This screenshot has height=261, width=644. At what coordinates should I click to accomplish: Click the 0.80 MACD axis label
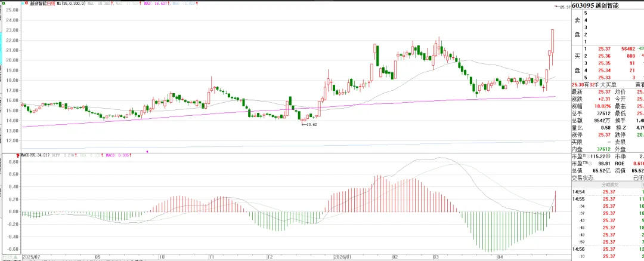pyautogui.click(x=14, y=162)
